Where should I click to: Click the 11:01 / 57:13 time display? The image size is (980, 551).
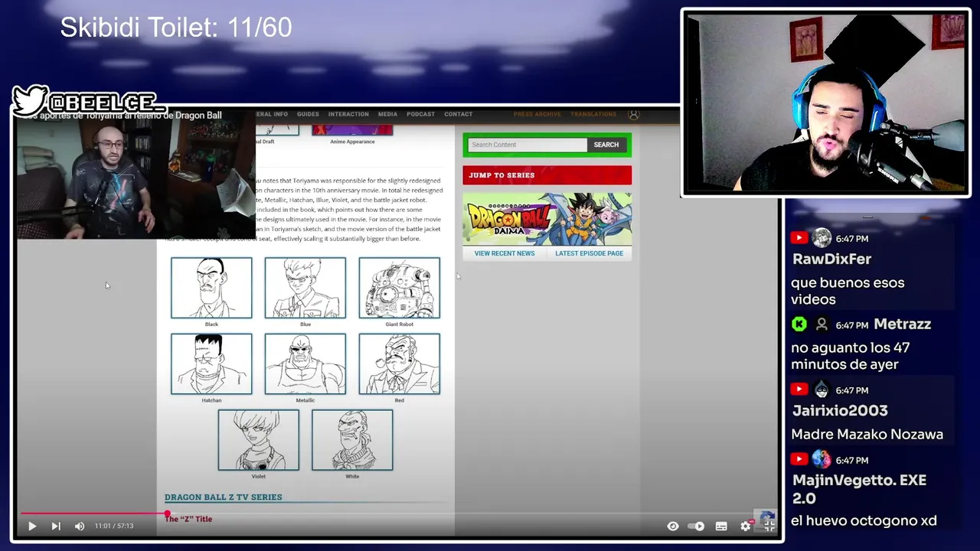point(114,526)
